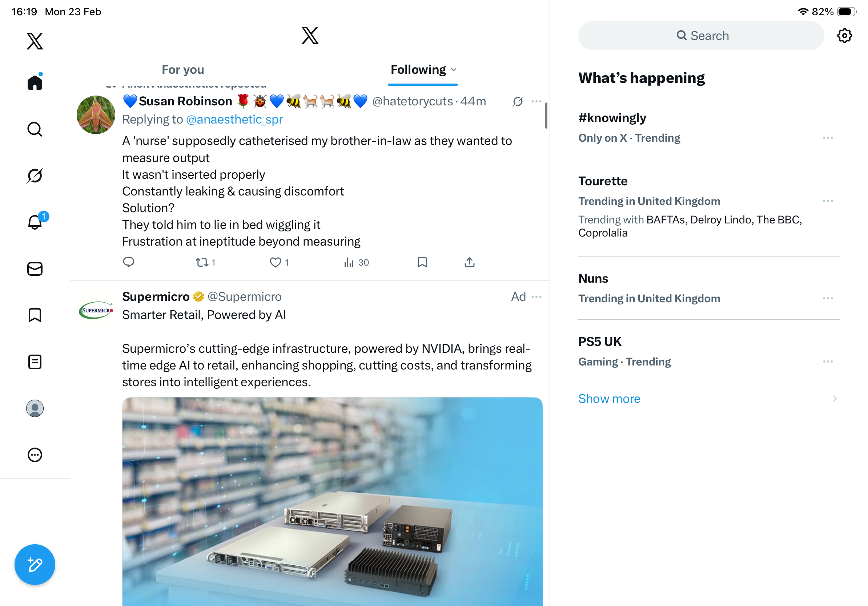Tap the compose new post button
The image size is (868, 606).
(35, 565)
